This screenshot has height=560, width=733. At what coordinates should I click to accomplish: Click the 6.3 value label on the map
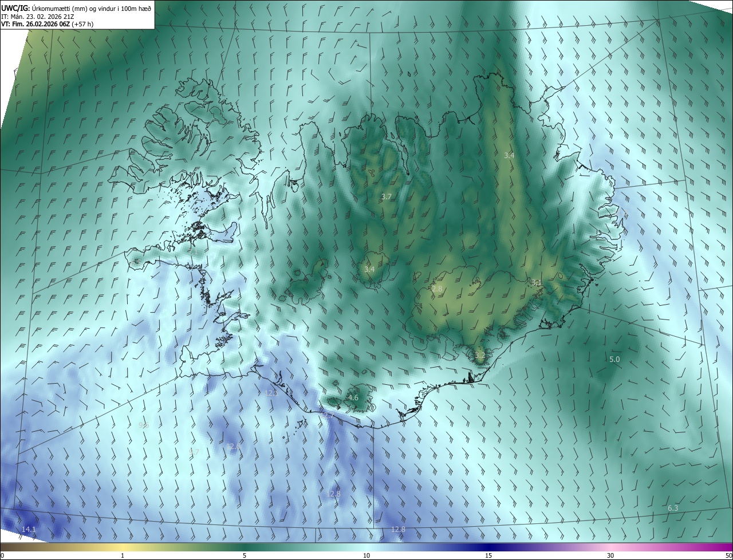(x=673, y=508)
